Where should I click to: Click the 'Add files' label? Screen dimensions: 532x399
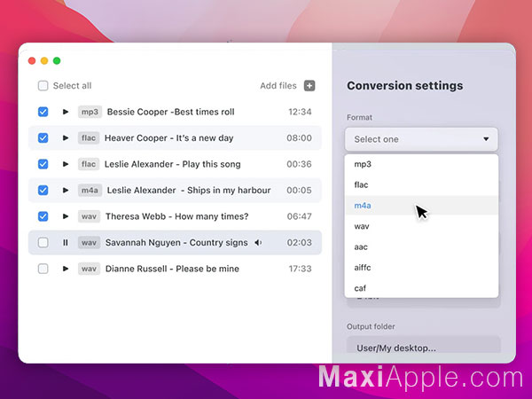(x=278, y=85)
